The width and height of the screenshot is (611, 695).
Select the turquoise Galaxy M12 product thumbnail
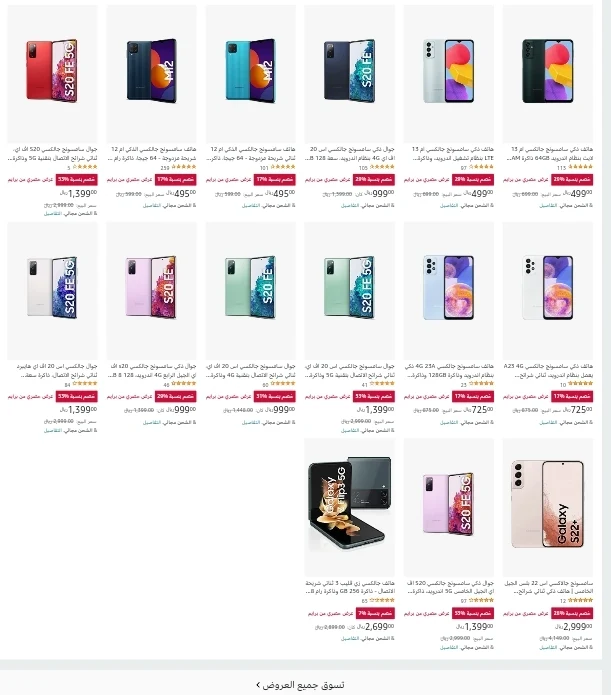click(251, 73)
